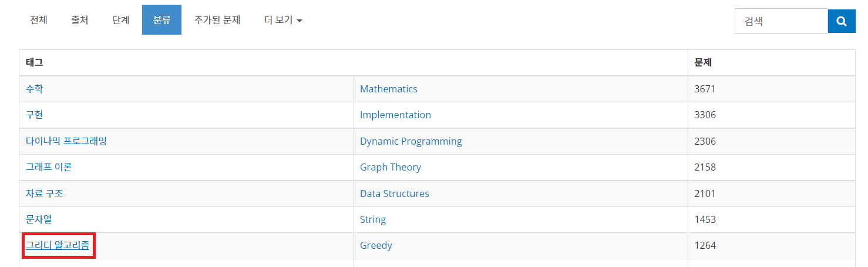The image size is (868, 267).
Task: Click the 문제 column header
Action: click(703, 62)
